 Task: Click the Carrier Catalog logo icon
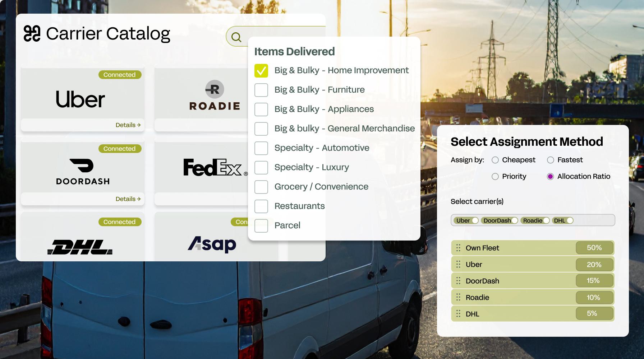[32, 34]
